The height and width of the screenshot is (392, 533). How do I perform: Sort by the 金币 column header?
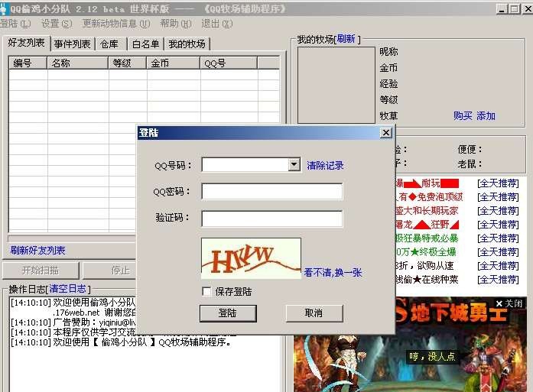[x=173, y=63]
